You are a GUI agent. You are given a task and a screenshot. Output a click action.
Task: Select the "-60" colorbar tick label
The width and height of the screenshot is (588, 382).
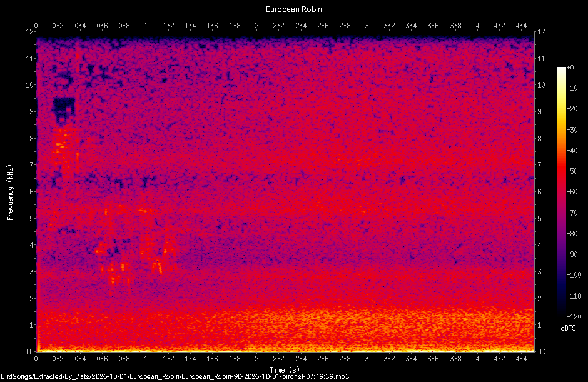(572, 192)
